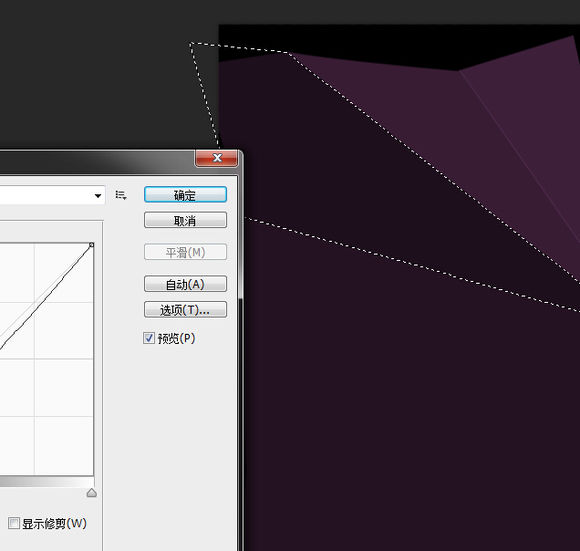The image size is (580, 551).
Task: Expand the preset dropdown arrow
Action: coord(98,196)
